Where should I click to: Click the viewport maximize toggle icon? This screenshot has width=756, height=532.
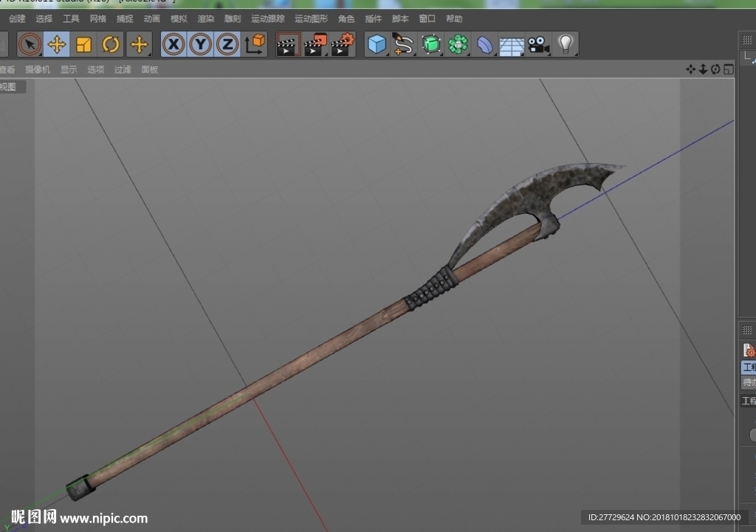point(729,69)
